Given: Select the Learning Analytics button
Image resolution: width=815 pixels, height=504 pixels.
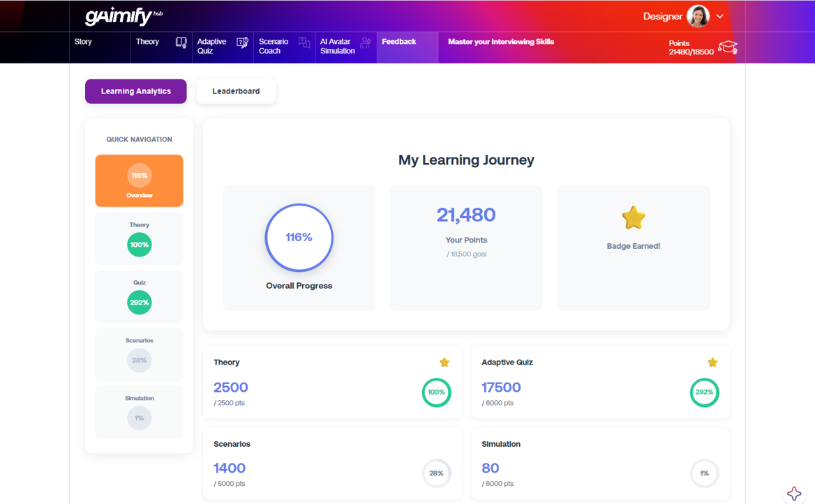Looking at the screenshot, I should click(136, 91).
